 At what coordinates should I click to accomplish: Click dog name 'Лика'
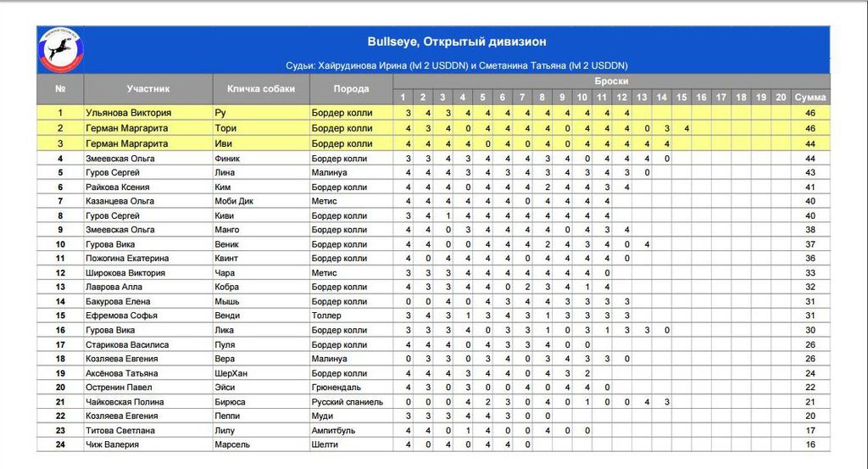pyautogui.click(x=224, y=330)
